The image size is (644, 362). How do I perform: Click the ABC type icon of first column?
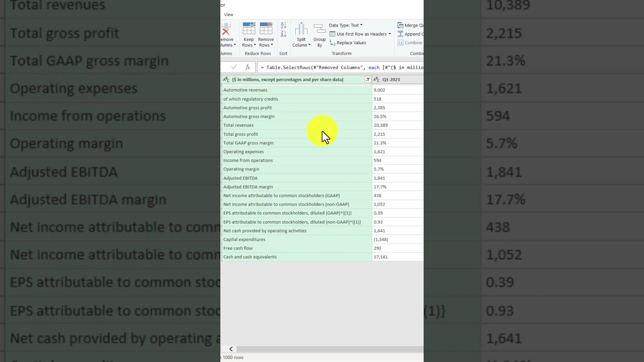pyautogui.click(x=226, y=79)
